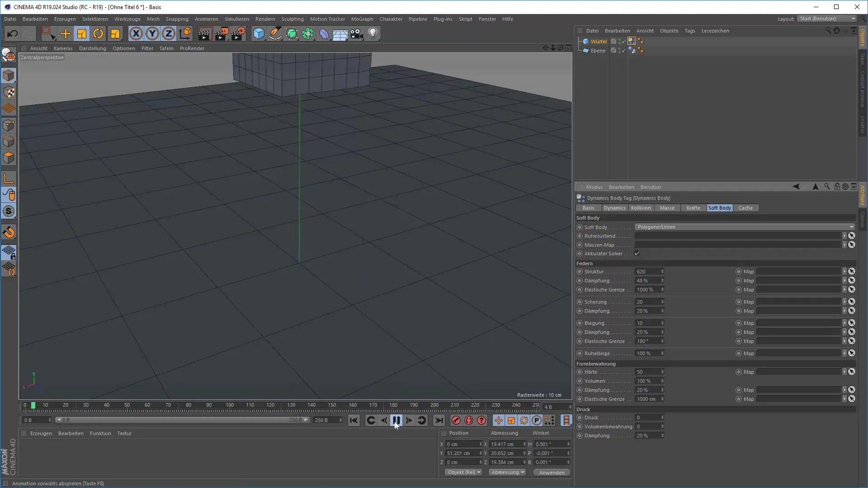Image resolution: width=868 pixels, height=488 pixels.
Task: Click the Würfel Dynamics Body tag
Action: tap(632, 41)
